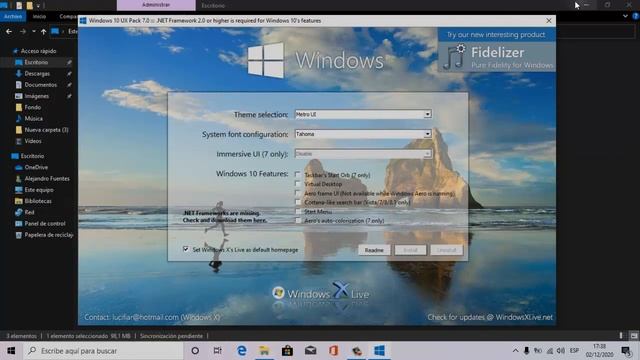Switch to Archivo tab in File Explorer
Image resolution: width=640 pixels, height=360 pixels.
point(13,16)
